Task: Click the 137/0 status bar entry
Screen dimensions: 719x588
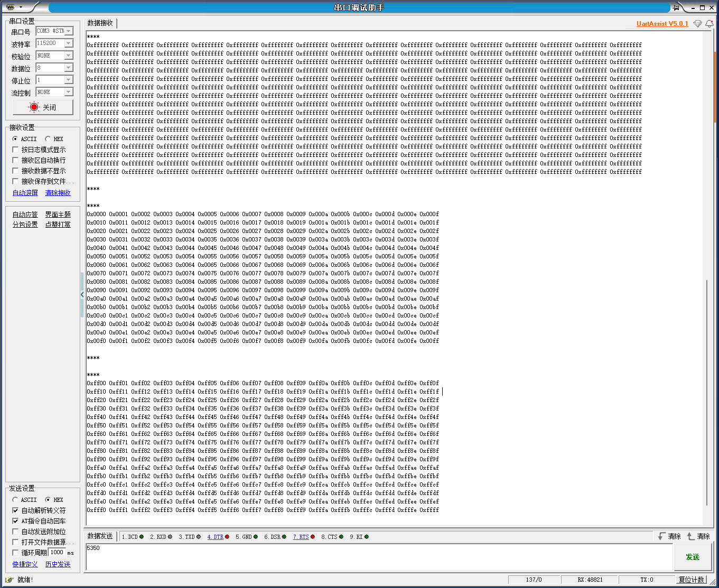Action: pos(534,580)
